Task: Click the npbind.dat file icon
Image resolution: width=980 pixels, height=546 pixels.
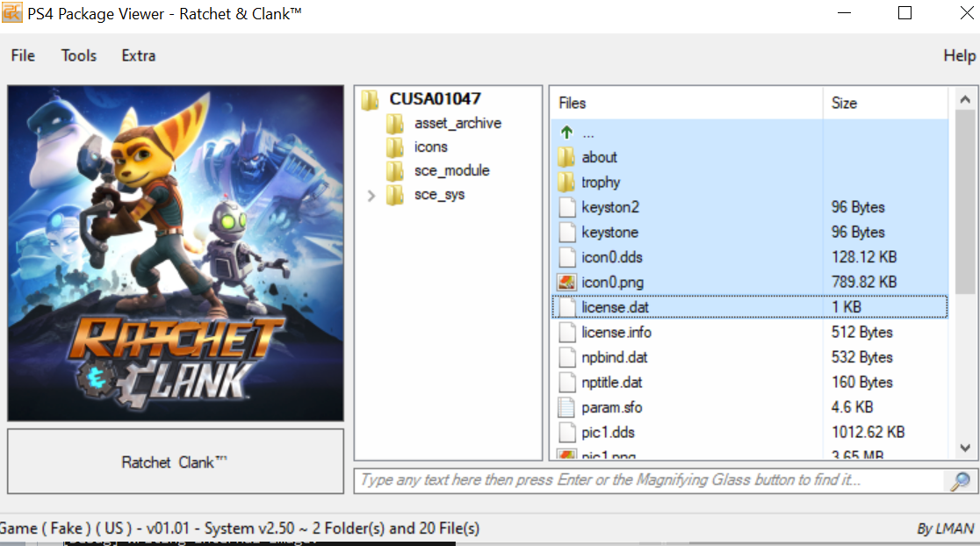Action: (x=567, y=356)
